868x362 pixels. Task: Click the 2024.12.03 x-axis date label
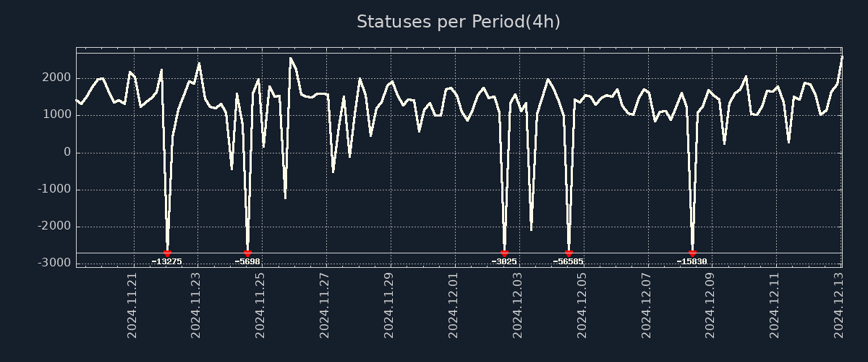[x=518, y=305]
